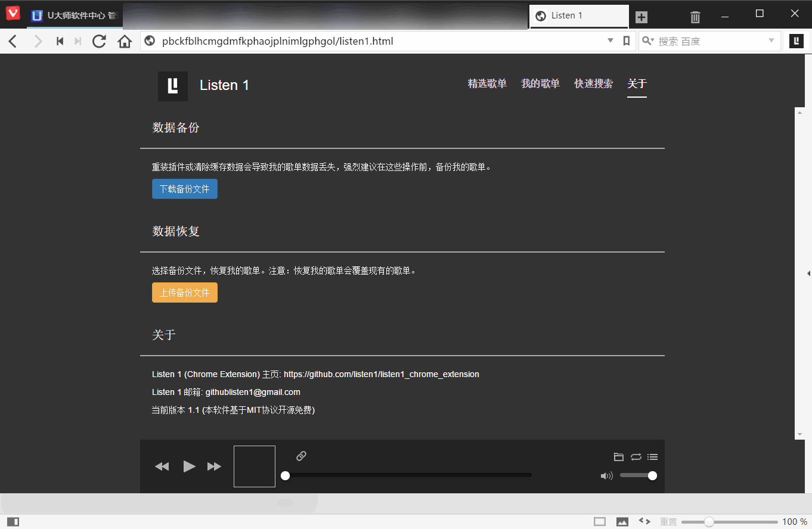Open the search engine selector icon

[x=648, y=41]
